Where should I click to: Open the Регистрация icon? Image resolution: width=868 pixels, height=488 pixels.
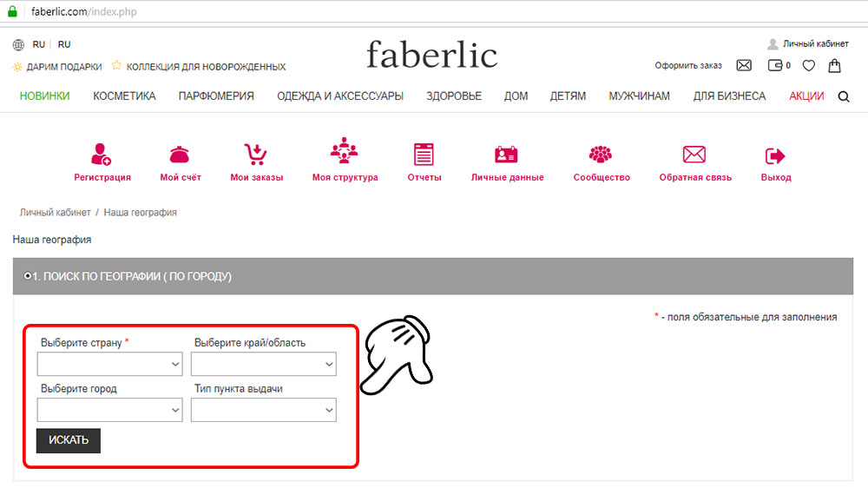(102, 154)
